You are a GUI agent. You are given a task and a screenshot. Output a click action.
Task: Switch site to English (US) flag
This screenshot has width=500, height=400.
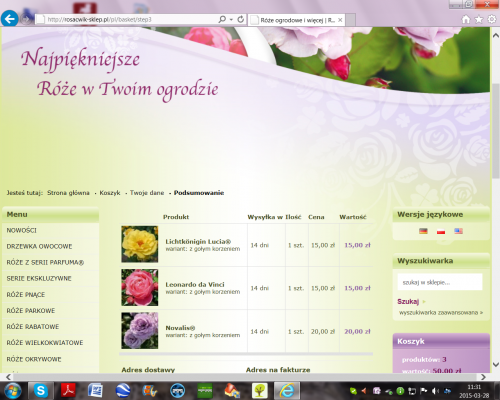tap(458, 231)
